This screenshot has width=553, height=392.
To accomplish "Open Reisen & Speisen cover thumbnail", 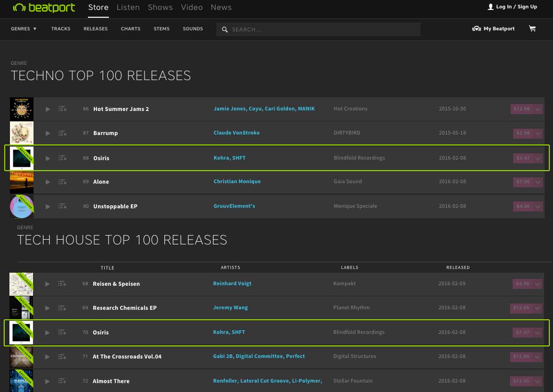I will pyautogui.click(x=21, y=284).
